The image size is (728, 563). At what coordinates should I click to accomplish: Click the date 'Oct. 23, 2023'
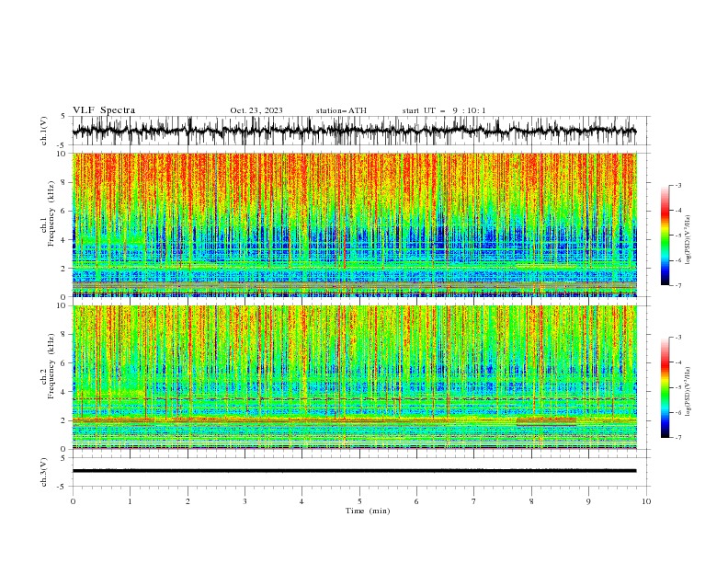[x=256, y=110]
